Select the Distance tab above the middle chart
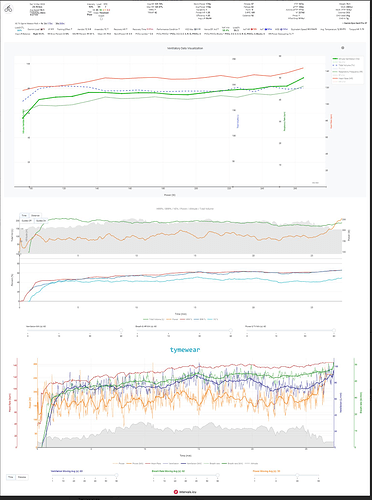The width and height of the screenshot is (372, 500). pos(35,216)
